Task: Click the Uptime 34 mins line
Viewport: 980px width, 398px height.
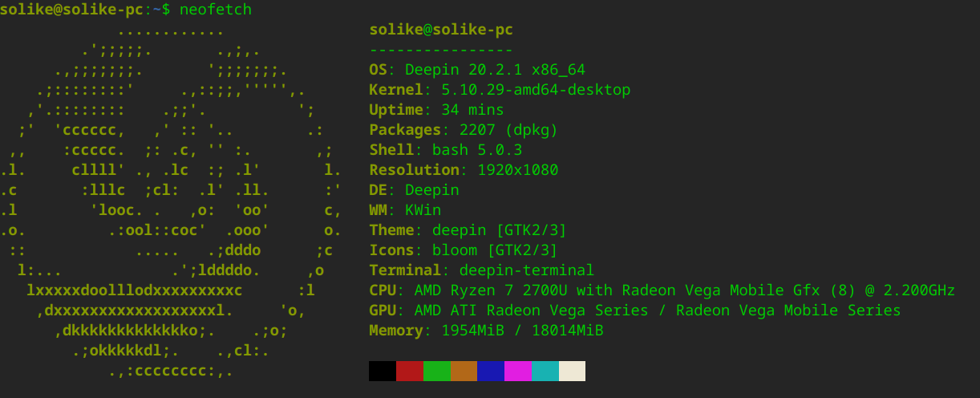Action: click(436, 110)
